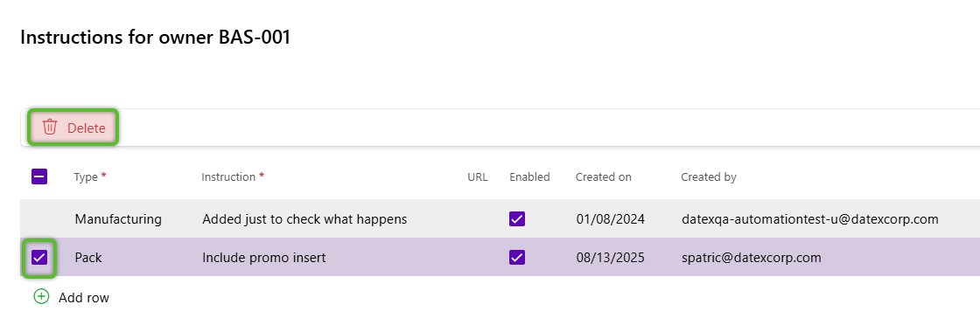
Task: Click the 01/08/2024 date cell
Action: coord(611,219)
